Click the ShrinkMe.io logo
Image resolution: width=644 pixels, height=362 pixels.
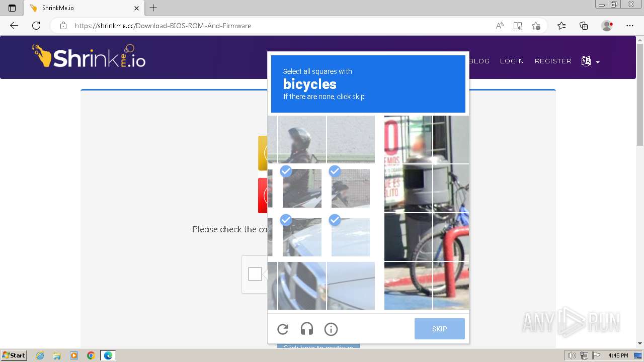pos(89,56)
